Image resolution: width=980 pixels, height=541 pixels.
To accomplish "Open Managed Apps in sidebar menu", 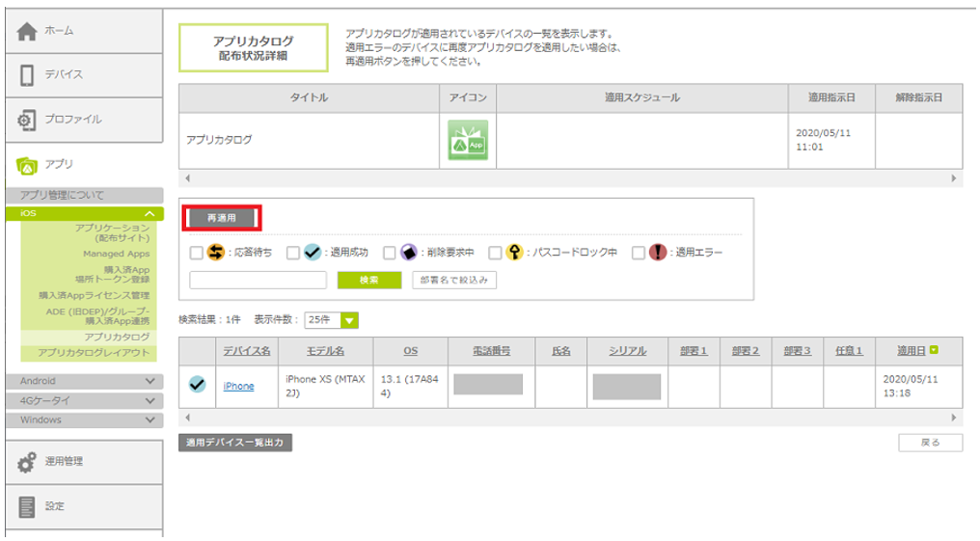I will (x=116, y=254).
